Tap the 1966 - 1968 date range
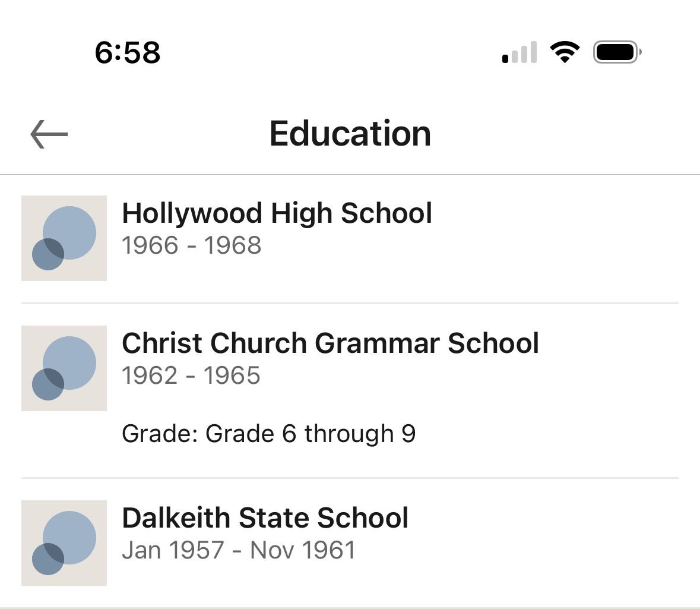 pos(191,245)
